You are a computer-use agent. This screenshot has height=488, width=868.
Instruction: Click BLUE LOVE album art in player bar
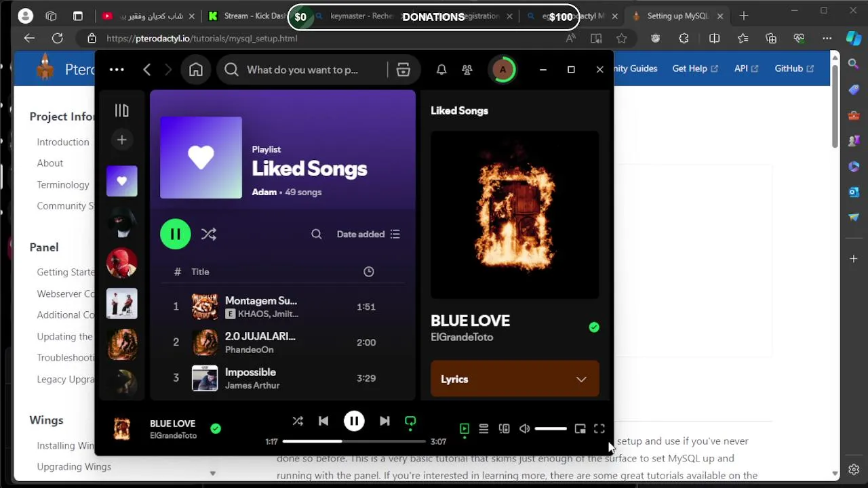click(x=121, y=428)
